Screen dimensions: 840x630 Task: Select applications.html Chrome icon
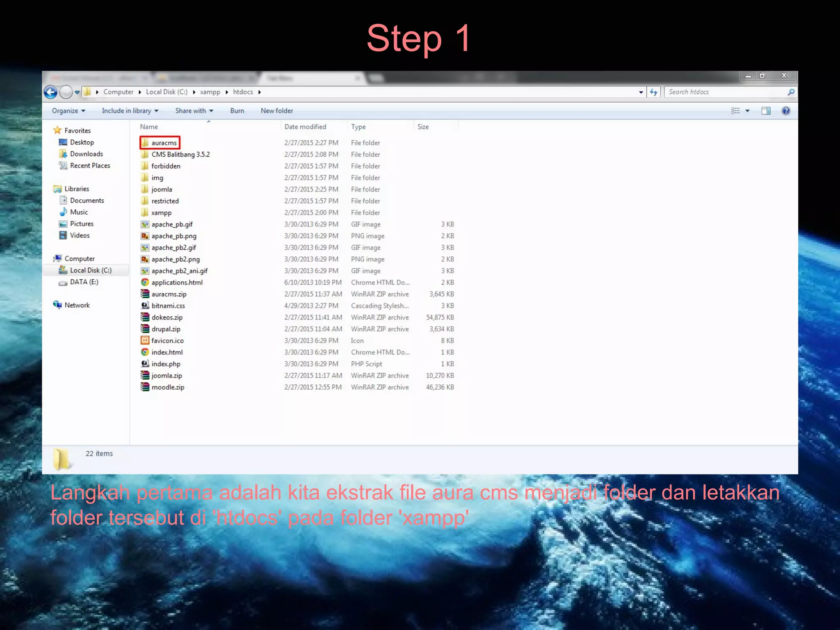pos(145,282)
